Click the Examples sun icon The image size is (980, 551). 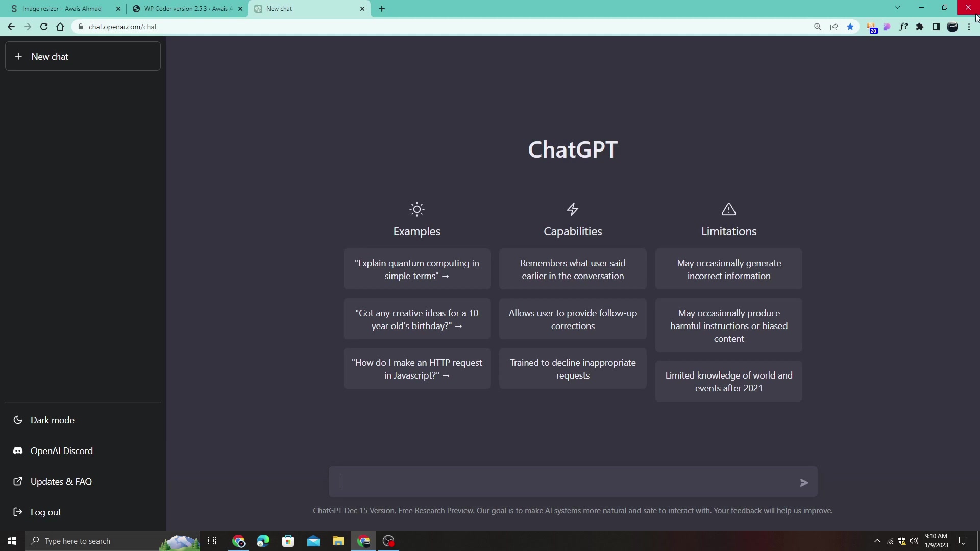[x=417, y=209]
